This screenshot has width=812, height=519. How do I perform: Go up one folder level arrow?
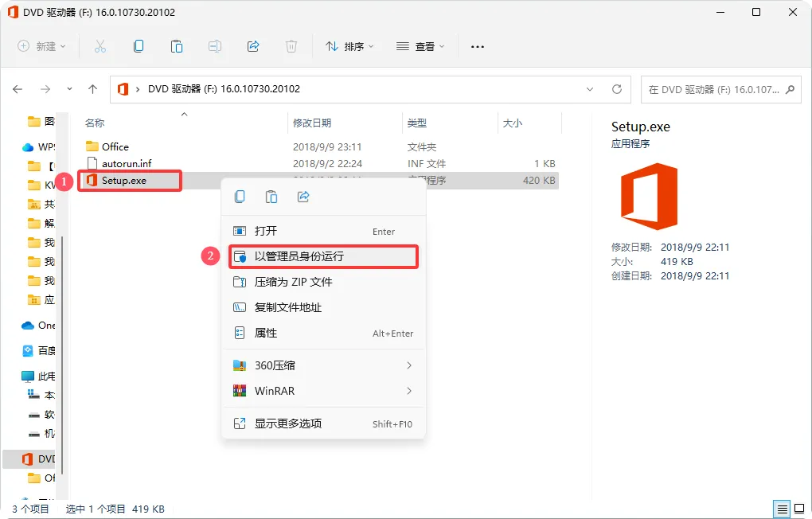click(92, 89)
